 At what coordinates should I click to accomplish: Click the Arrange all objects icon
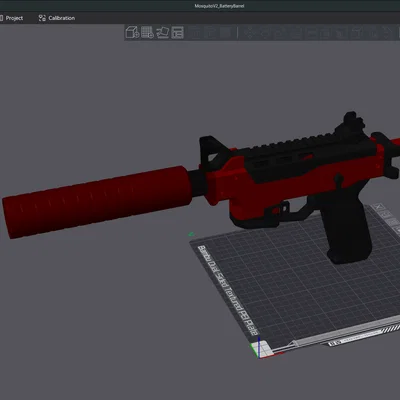pos(178,32)
